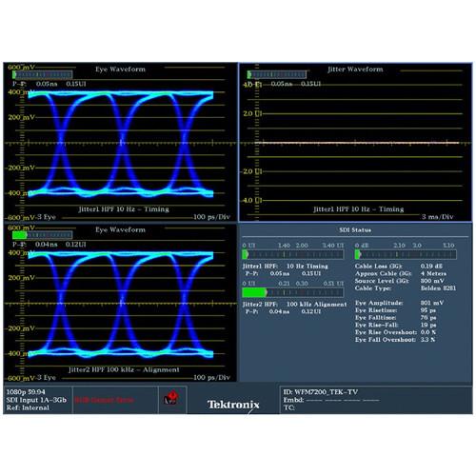The height and width of the screenshot is (476, 476).
Task: Click the Tektronix logo
Action: click(x=233, y=405)
